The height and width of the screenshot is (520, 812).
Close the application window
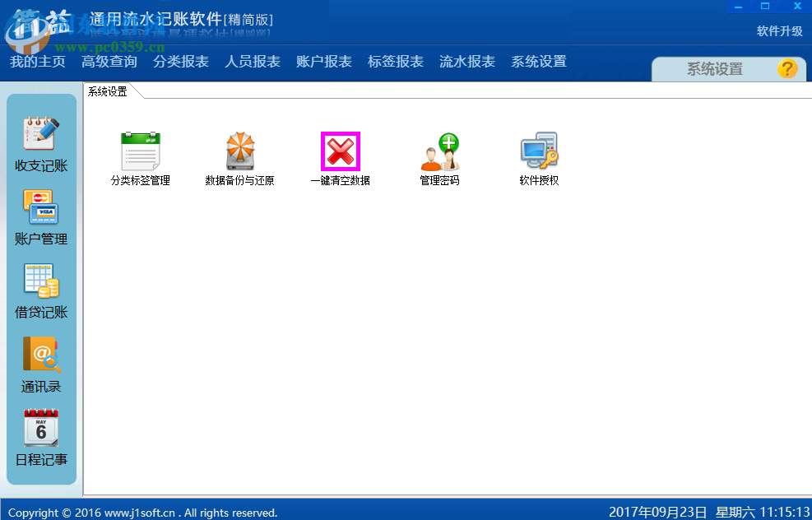[797, 7]
